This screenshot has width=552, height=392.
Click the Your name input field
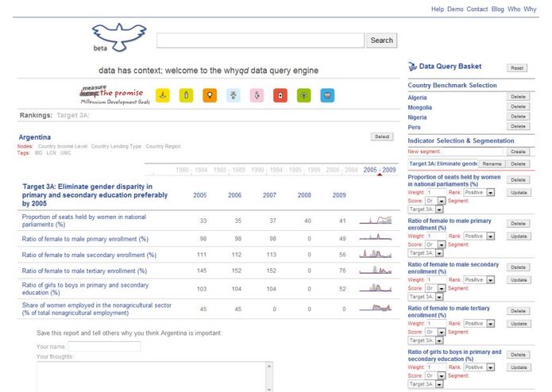(104, 347)
